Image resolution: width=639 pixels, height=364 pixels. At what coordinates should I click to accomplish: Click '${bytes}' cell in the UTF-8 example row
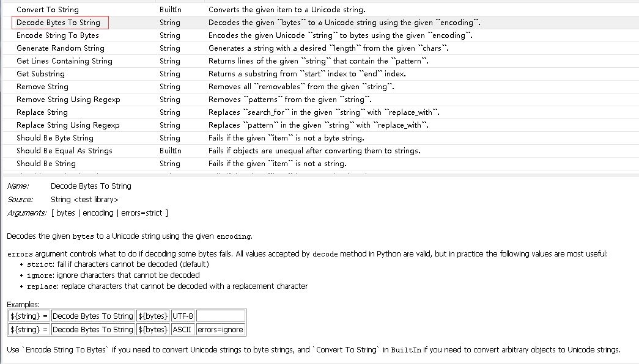pos(153,316)
